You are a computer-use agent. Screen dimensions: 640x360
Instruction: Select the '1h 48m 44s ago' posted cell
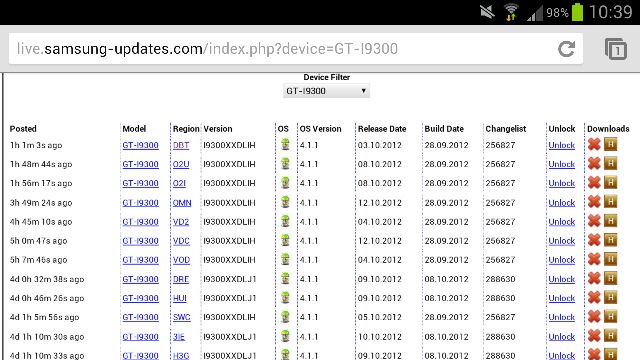point(41,164)
